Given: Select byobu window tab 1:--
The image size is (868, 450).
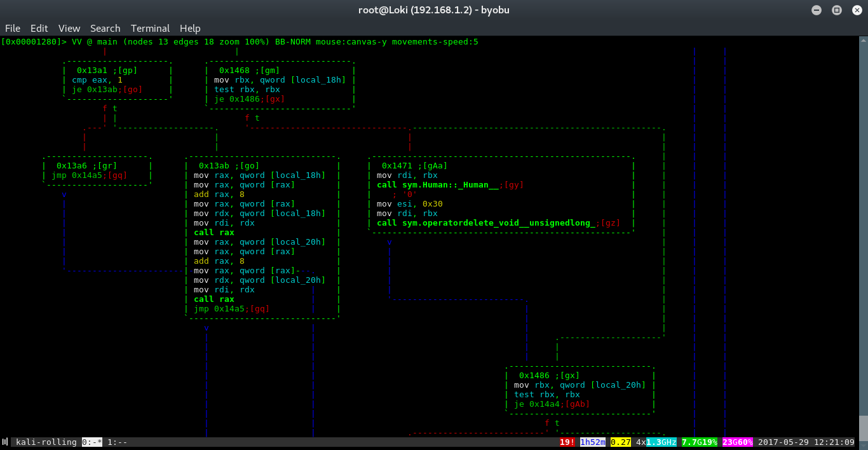Looking at the screenshot, I should (x=118, y=442).
